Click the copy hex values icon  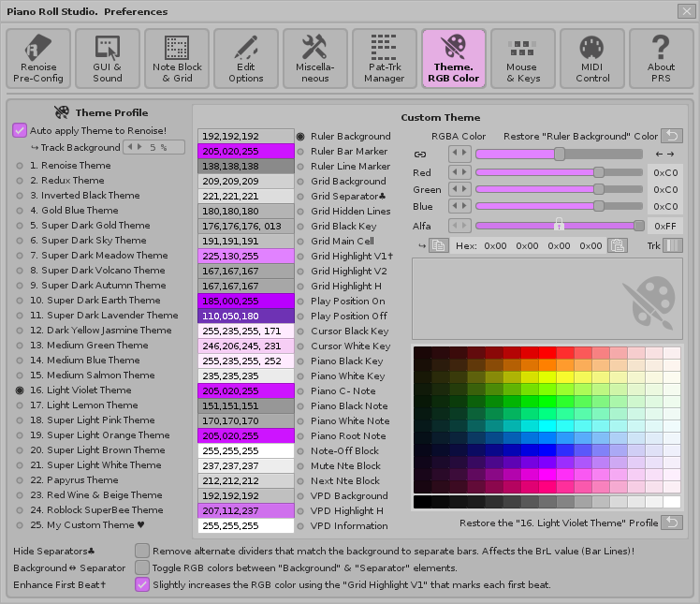438,245
